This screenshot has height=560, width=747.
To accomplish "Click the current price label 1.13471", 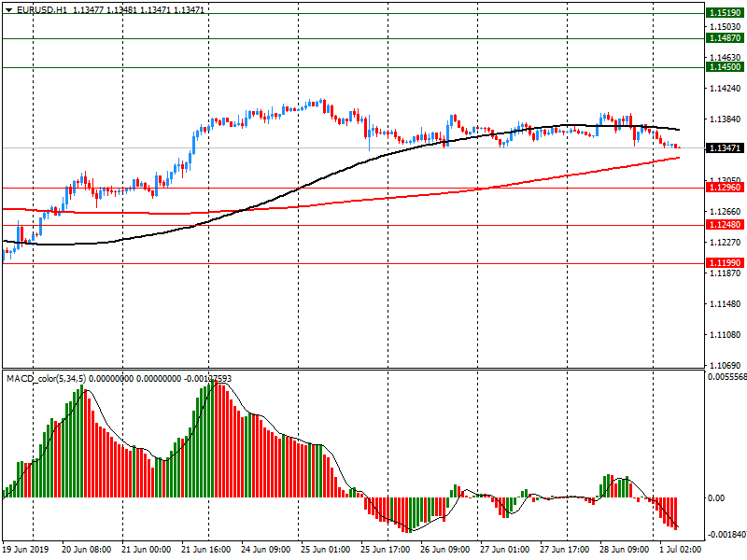I will click(x=725, y=148).
